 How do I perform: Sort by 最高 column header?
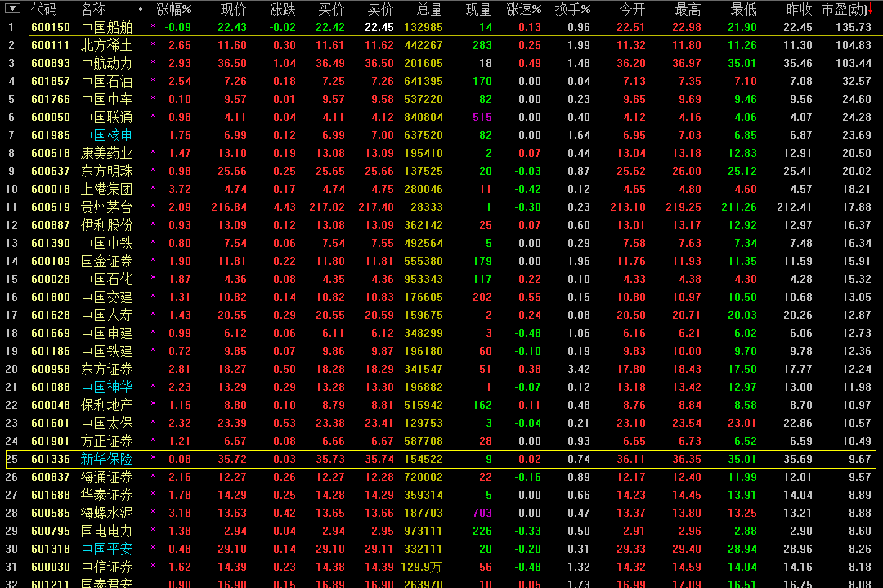(688, 9)
